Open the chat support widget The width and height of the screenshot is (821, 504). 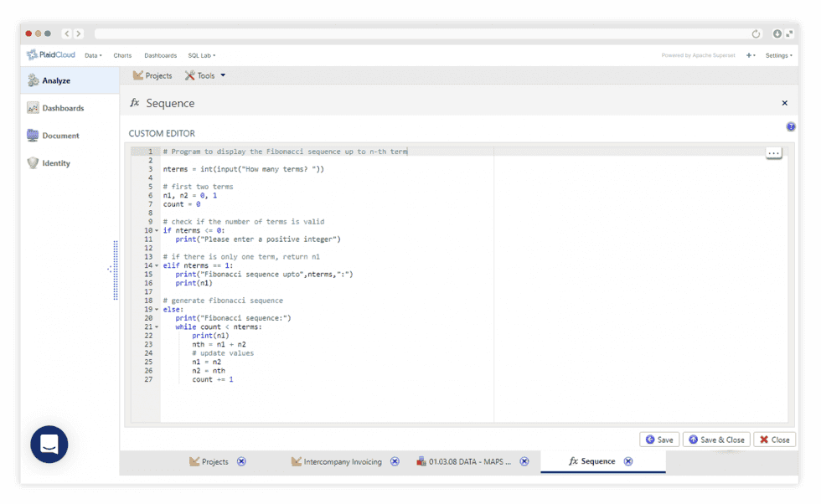(49, 445)
